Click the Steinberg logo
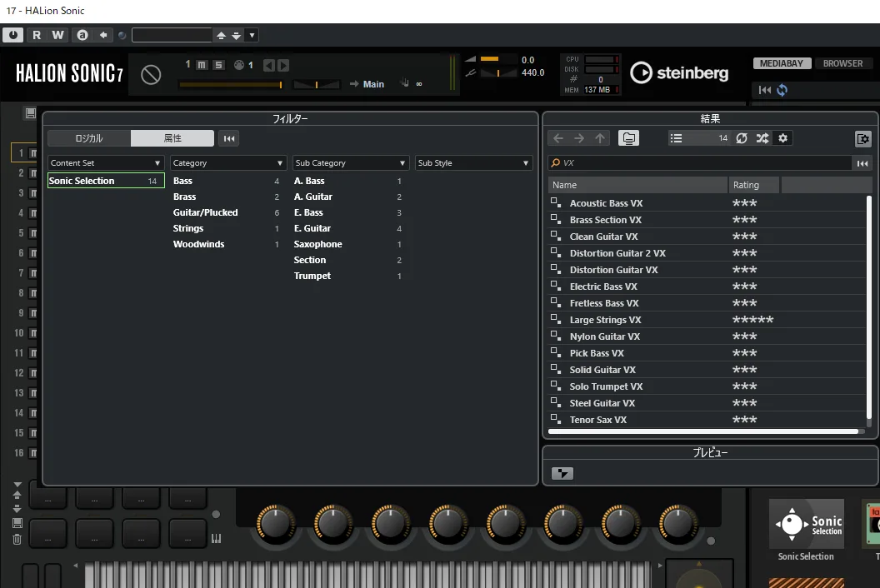The height and width of the screenshot is (588, 880). pyautogui.click(x=679, y=73)
